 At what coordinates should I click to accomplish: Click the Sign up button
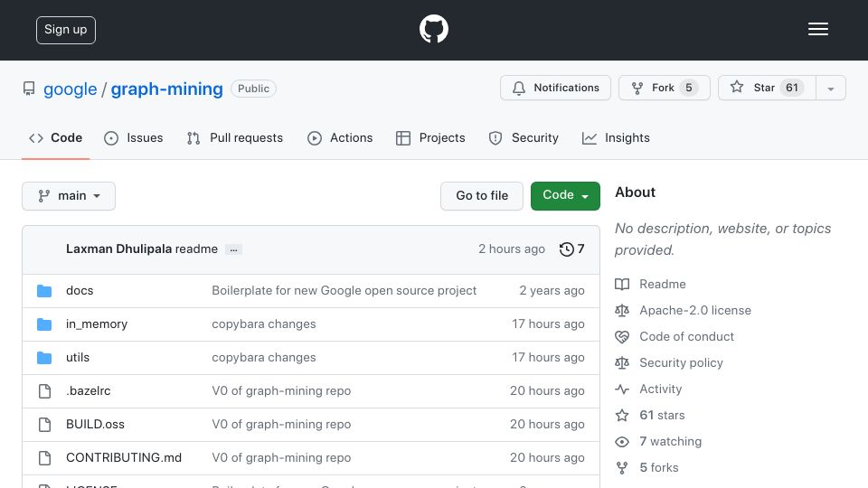tap(66, 30)
